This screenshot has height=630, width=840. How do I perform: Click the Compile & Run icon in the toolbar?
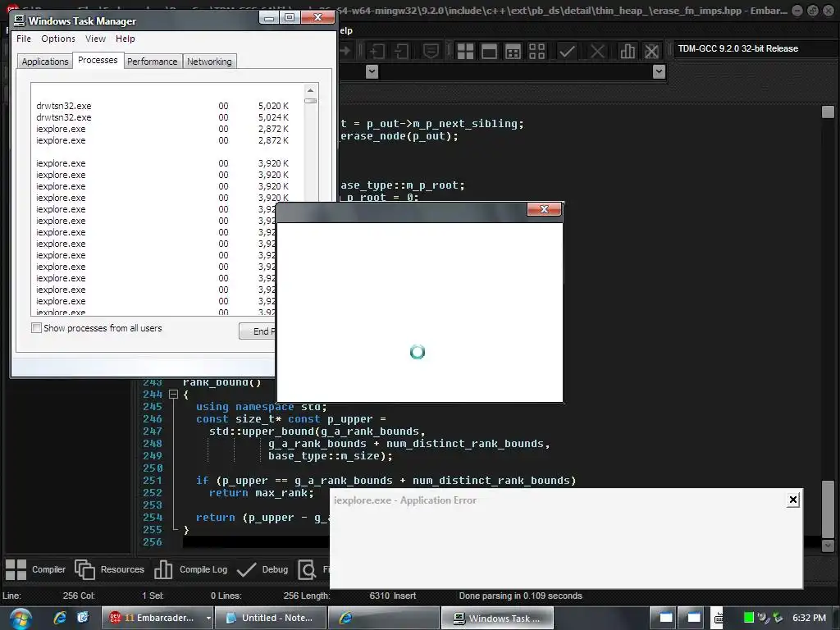click(x=513, y=52)
